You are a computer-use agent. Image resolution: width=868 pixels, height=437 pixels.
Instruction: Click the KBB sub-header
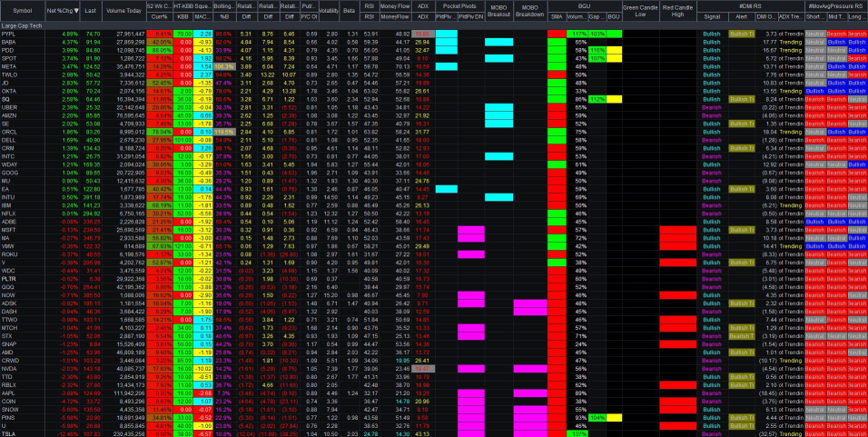(x=182, y=18)
